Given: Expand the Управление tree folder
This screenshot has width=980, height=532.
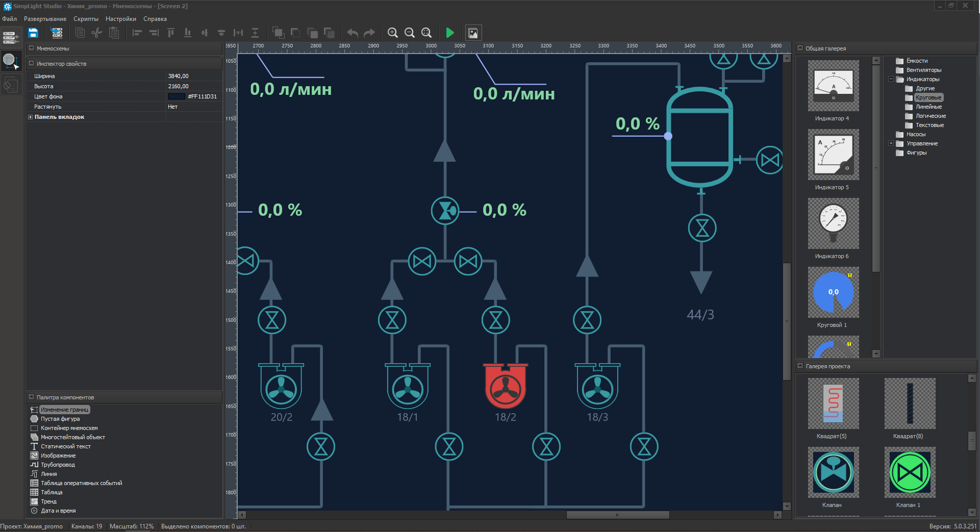Looking at the screenshot, I should (x=891, y=143).
